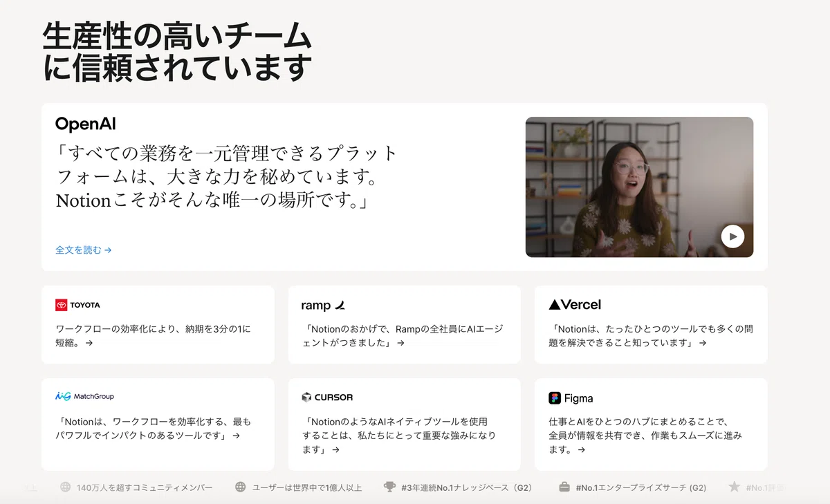
Task: Click the #3年連続No.1ナレッジベース text
Action: [x=467, y=487]
